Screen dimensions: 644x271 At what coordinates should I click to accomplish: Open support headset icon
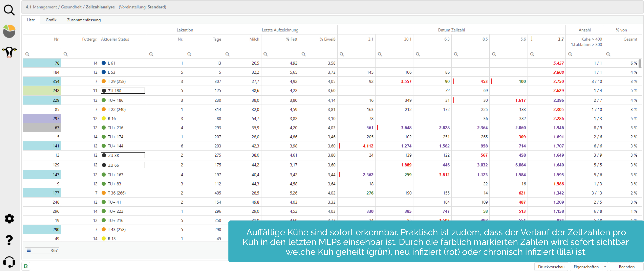coord(9,262)
